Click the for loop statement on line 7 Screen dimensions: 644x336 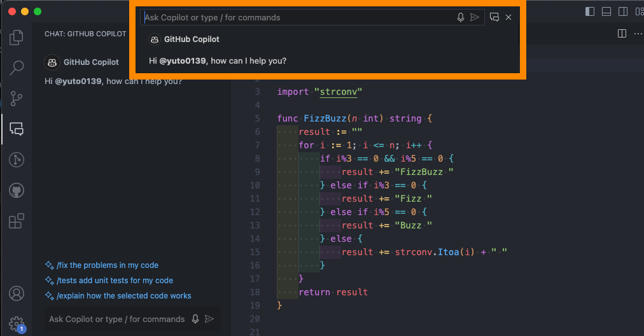pos(365,145)
